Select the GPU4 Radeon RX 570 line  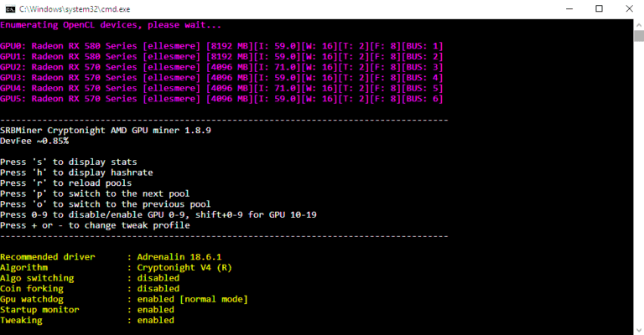coord(221,88)
